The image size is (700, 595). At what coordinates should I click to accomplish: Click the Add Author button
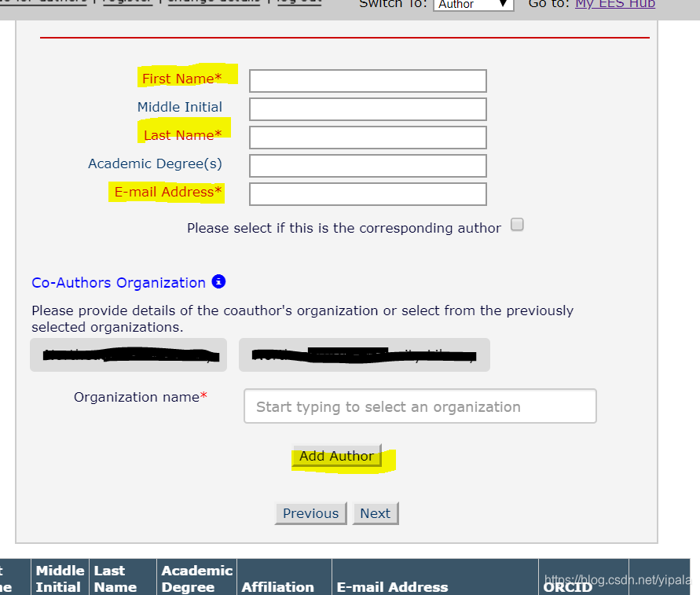click(x=337, y=456)
